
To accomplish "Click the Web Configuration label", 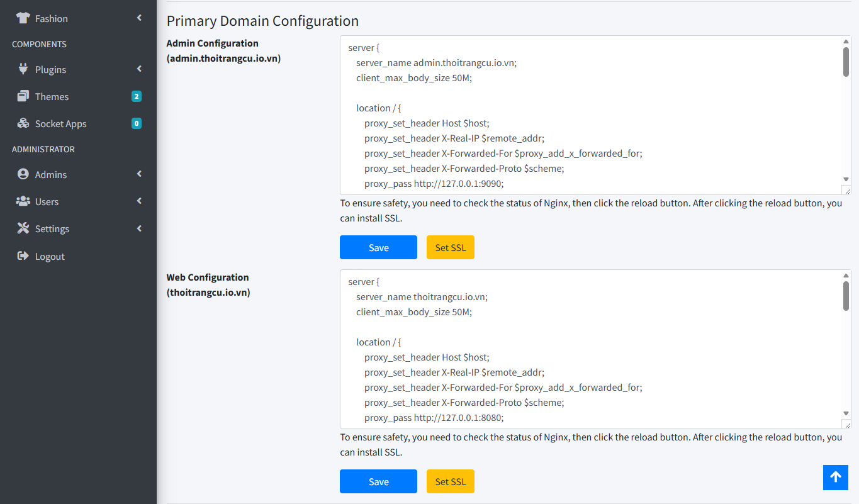I will [208, 277].
